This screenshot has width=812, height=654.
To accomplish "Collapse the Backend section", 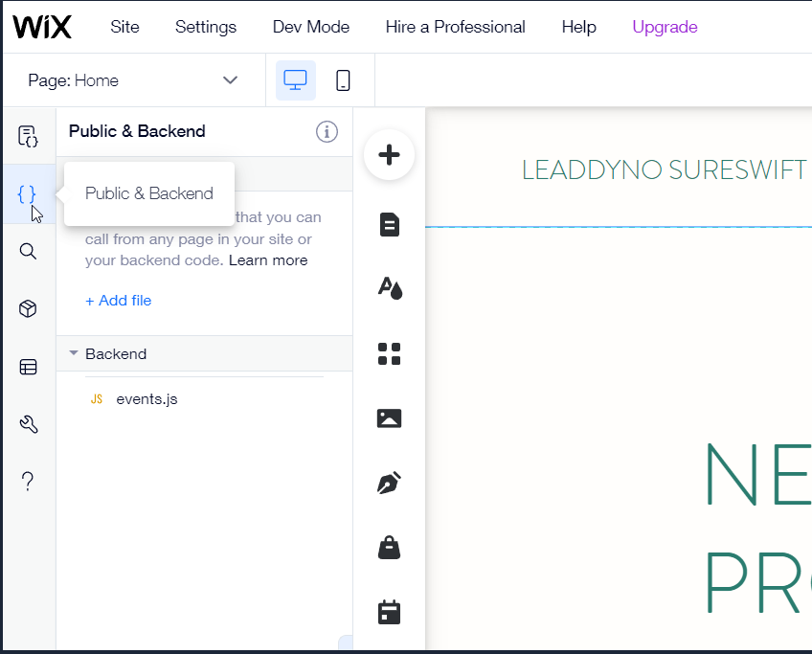I will (74, 353).
